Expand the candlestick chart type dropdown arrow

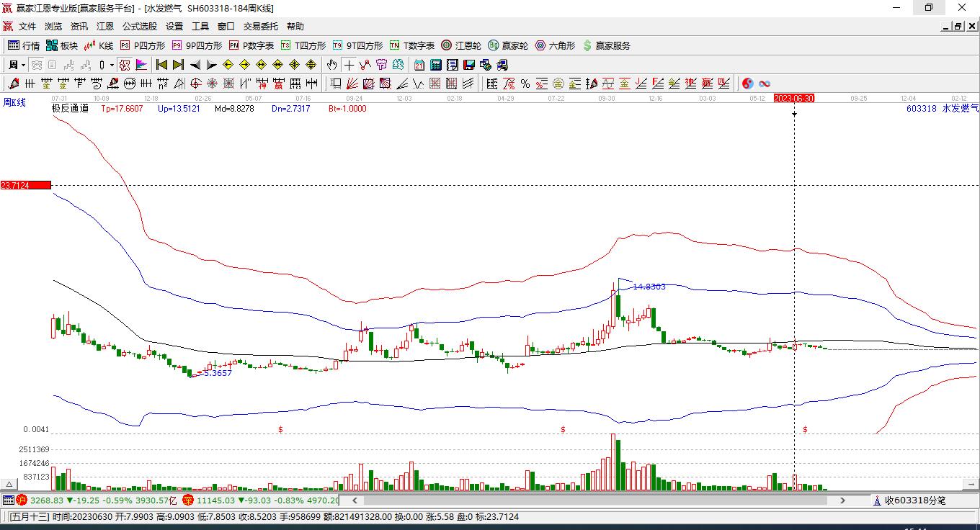click(112, 65)
